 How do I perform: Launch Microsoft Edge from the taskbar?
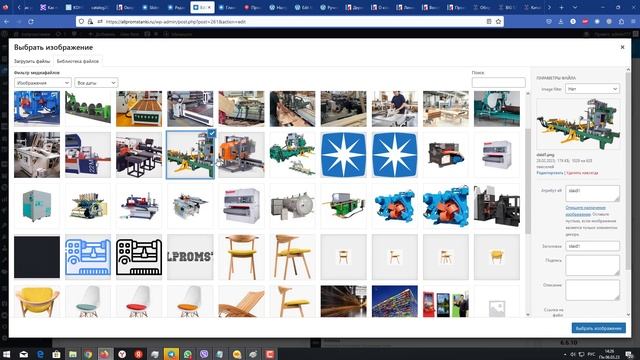(40, 354)
